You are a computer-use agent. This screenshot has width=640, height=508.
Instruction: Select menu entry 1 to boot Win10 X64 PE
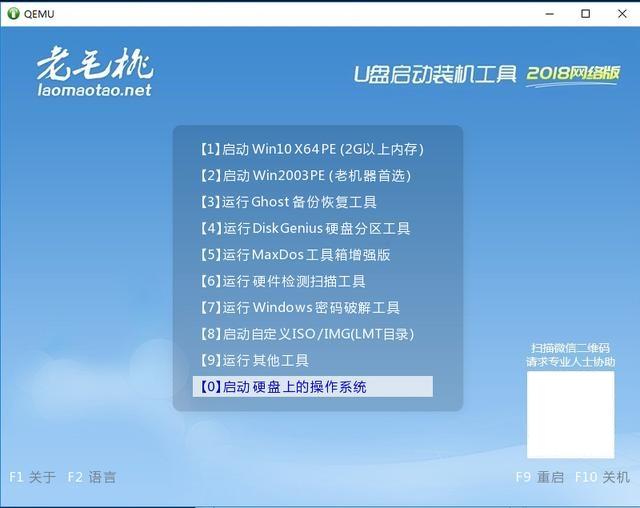point(312,149)
